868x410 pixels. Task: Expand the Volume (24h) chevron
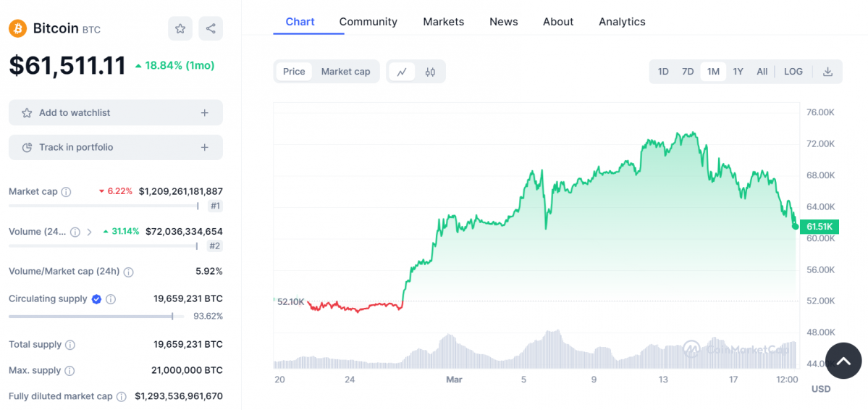pyautogui.click(x=89, y=232)
